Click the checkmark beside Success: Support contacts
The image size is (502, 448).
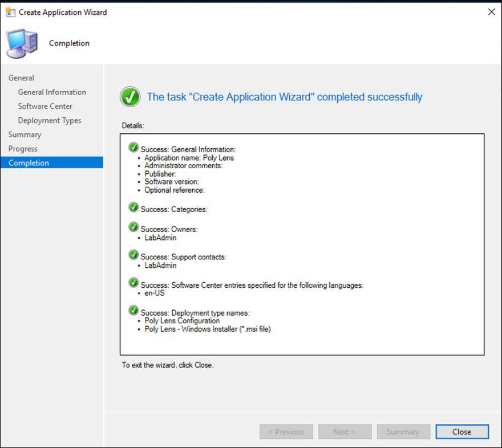[133, 255]
